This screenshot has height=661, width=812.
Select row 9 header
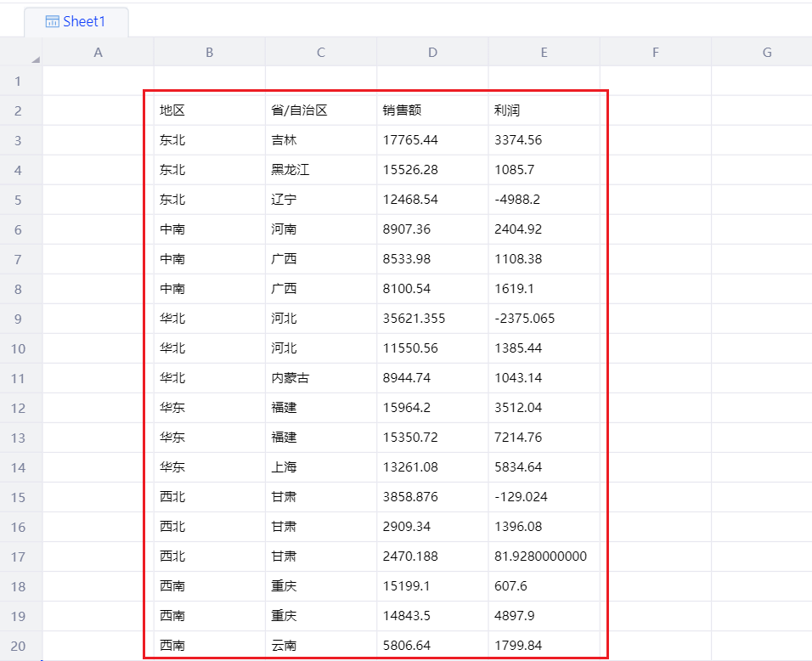(x=20, y=319)
